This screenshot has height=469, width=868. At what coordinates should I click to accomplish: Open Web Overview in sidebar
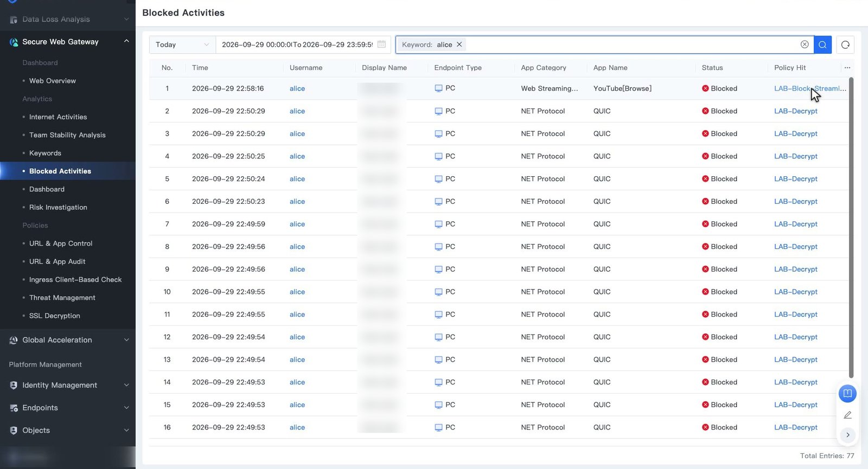tap(53, 81)
